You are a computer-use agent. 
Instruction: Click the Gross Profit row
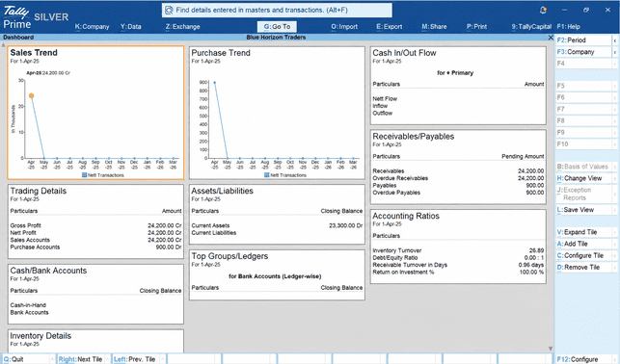(x=95, y=226)
